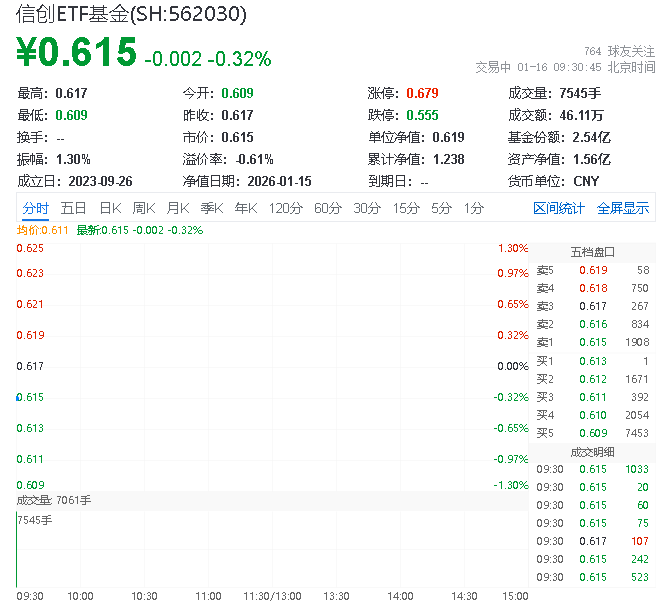656x615 pixels.
Task: Select the 卖1 order row at 0.615
Action: [592, 342]
